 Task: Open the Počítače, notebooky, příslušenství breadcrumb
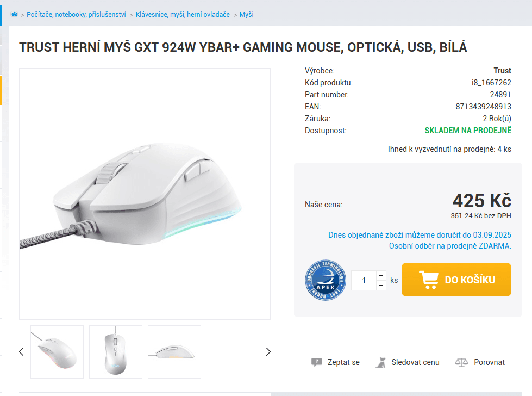tap(76, 15)
